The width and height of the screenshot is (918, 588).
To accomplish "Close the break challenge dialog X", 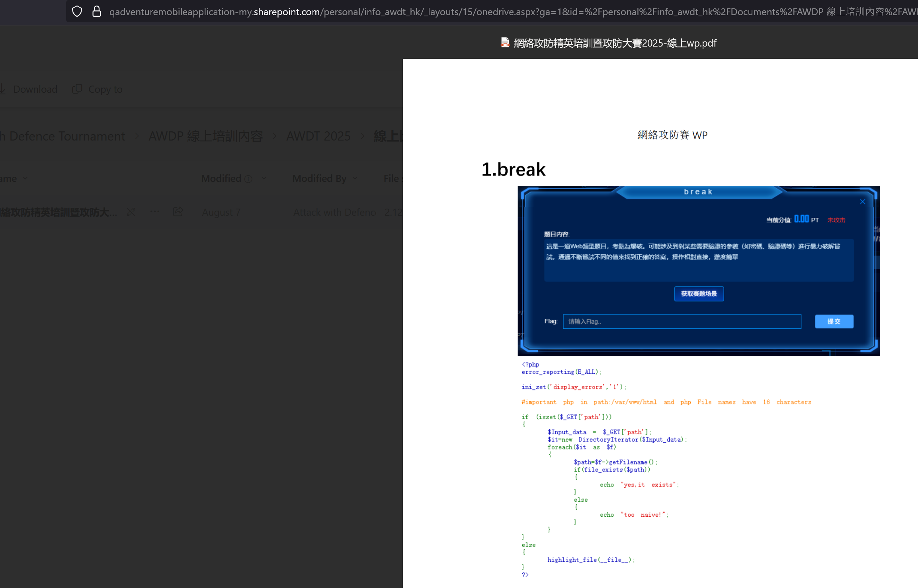I will 862,202.
